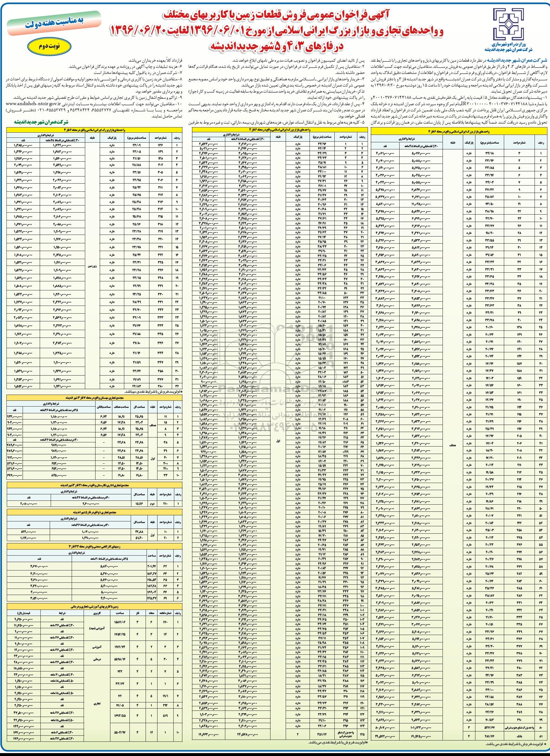Viewport: 550px width, 756px height.
Task: Click the Negarestan installment price «۲,۶۰۰,۰۰۰,۰۰۰»
Action: [x=91, y=504]
